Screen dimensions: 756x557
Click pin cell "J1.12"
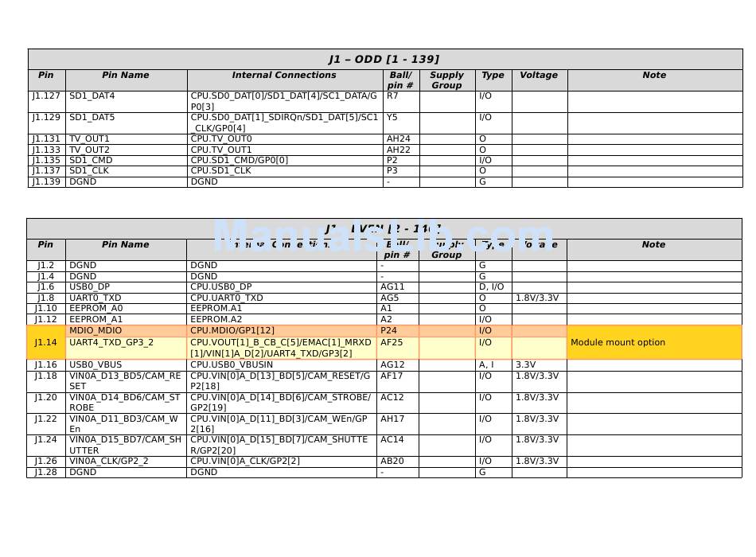pos(46,319)
